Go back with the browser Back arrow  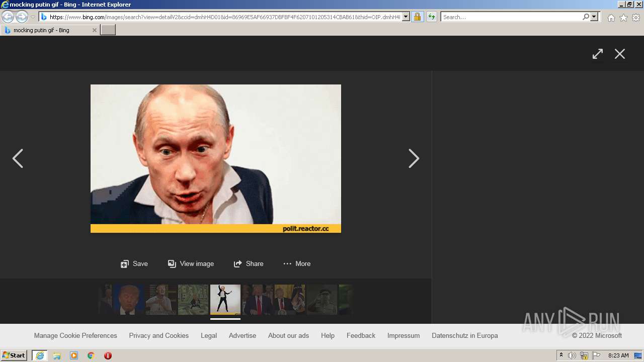click(x=8, y=17)
